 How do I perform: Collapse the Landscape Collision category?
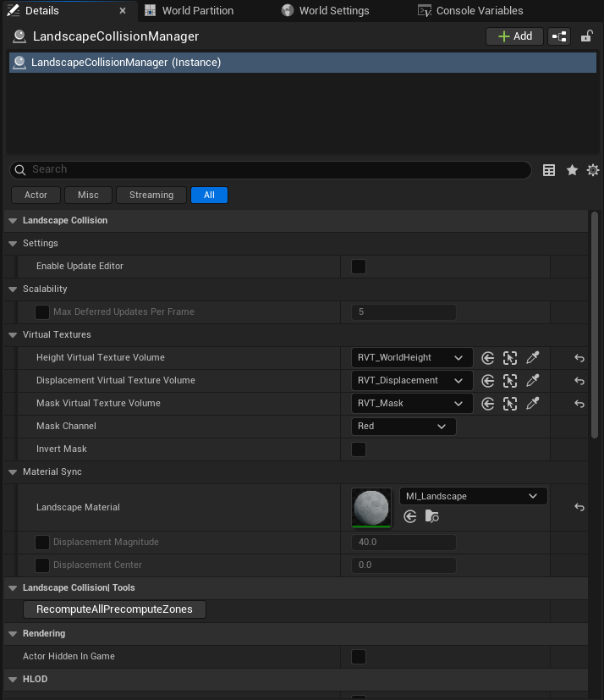(13, 221)
